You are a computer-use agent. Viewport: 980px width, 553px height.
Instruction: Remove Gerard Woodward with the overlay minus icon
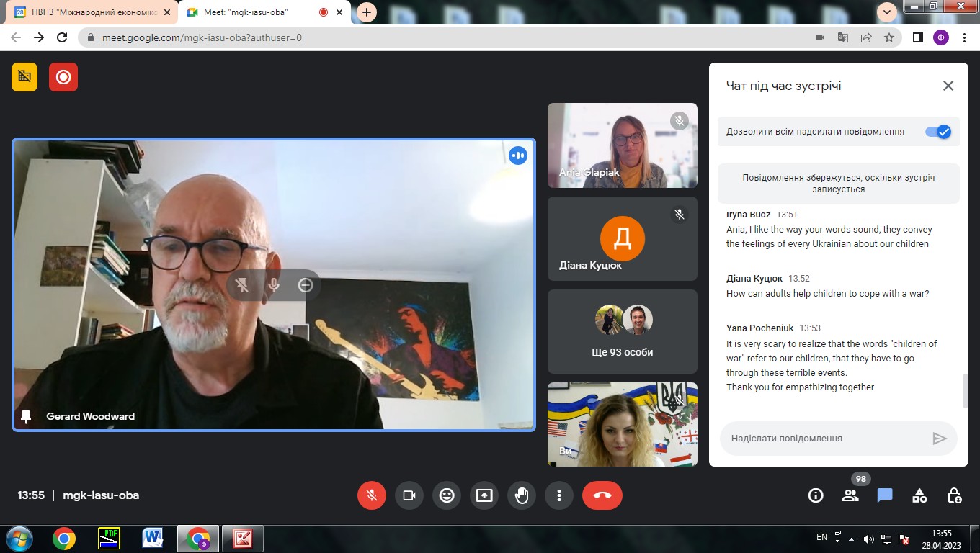(x=306, y=285)
